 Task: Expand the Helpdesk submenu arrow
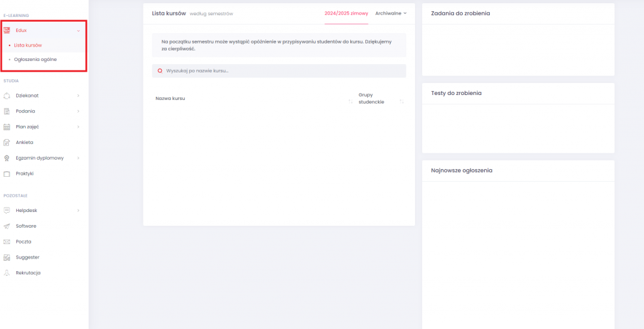78,210
